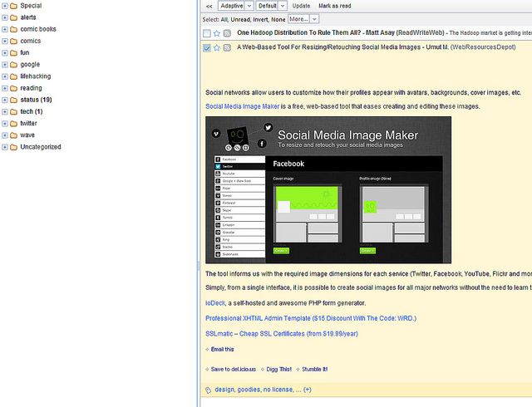Click feed icon of Web-Based Tool article
Screen dimensions: 532x407
click(x=227, y=48)
